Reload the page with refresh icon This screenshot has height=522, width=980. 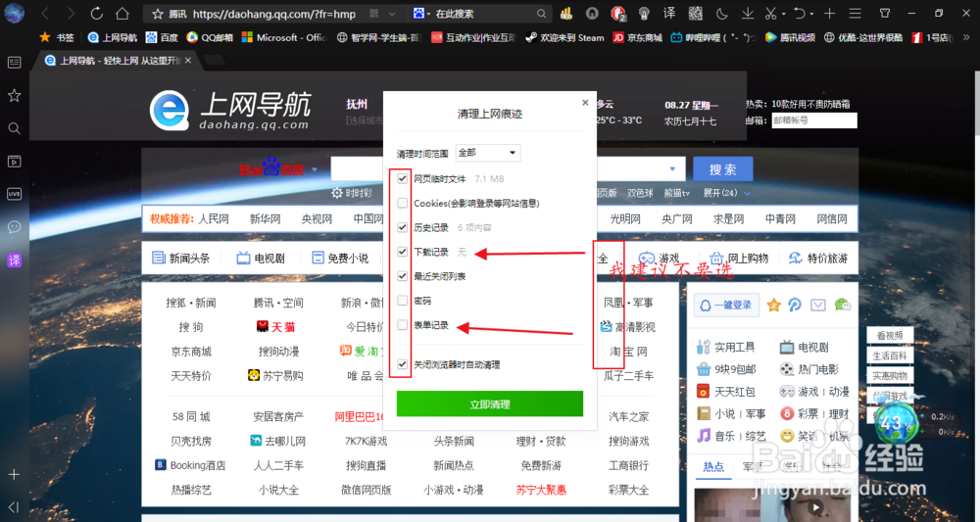pos(96,13)
